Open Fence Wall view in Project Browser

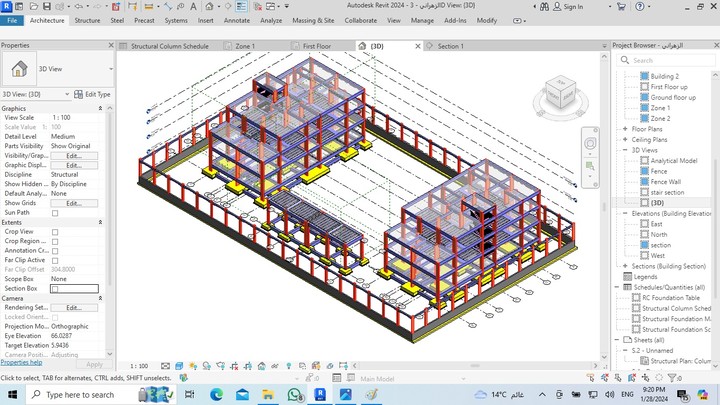pyautogui.click(x=665, y=182)
